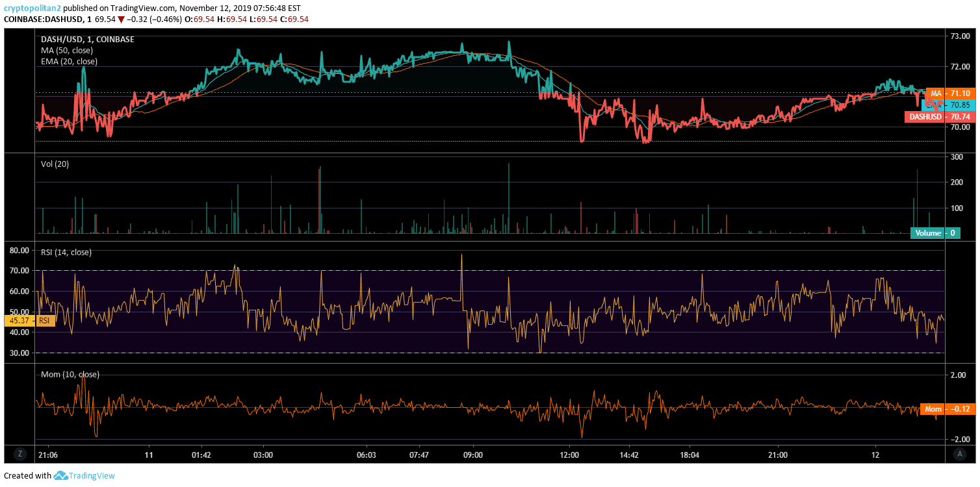Image resolution: width=980 pixels, height=487 pixels.
Task: Click the A auto-scale button at bottom right
Action: (960, 454)
